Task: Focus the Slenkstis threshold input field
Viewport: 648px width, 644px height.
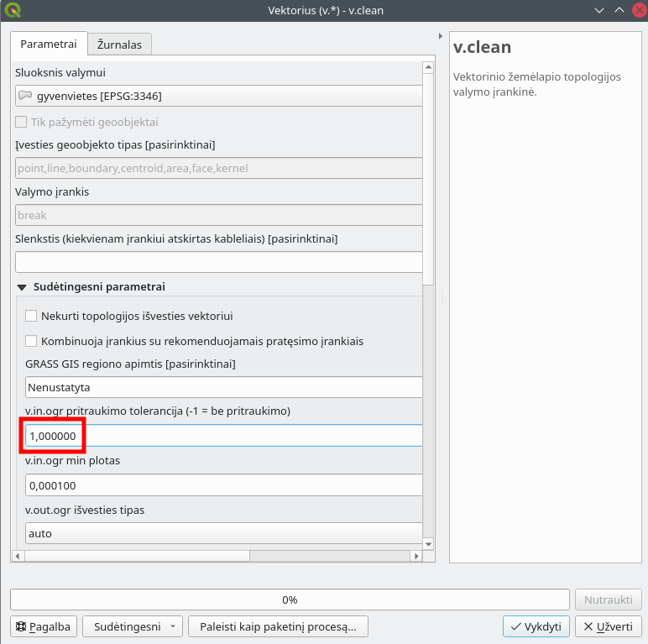Action: (x=219, y=262)
